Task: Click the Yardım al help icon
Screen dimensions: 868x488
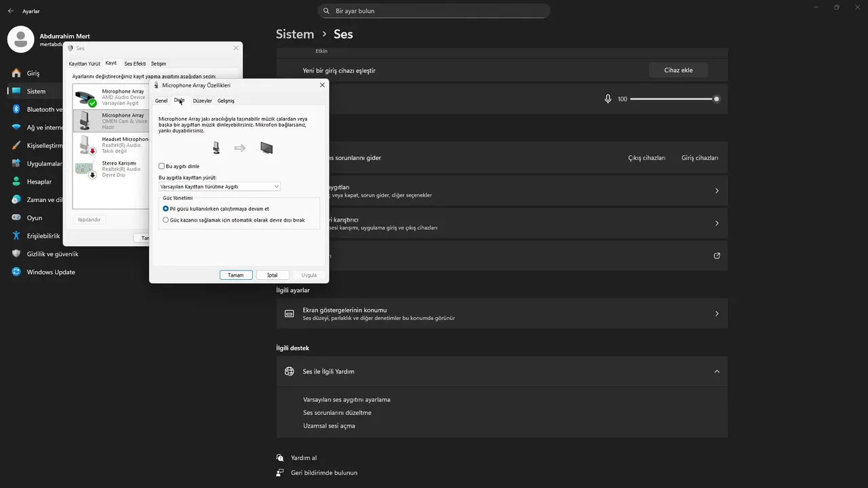Action: (280, 457)
